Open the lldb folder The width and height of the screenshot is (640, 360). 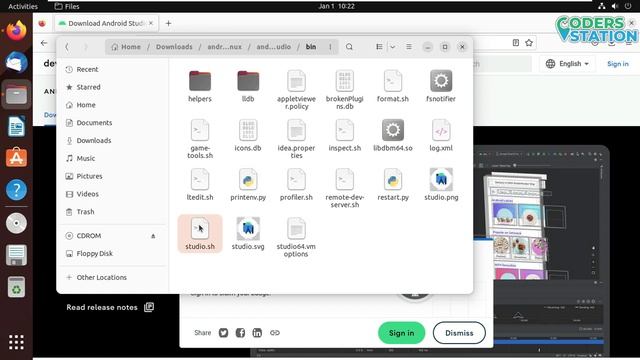(x=248, y=86)
